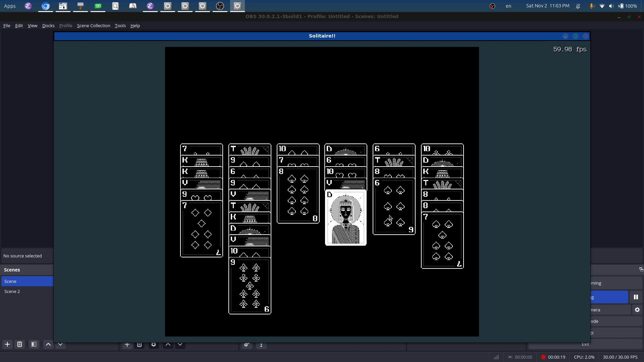The height and width of the screenshot is (362, 644).
Task: Move scene up with arrow icon
Action: (x=48, y=344)
